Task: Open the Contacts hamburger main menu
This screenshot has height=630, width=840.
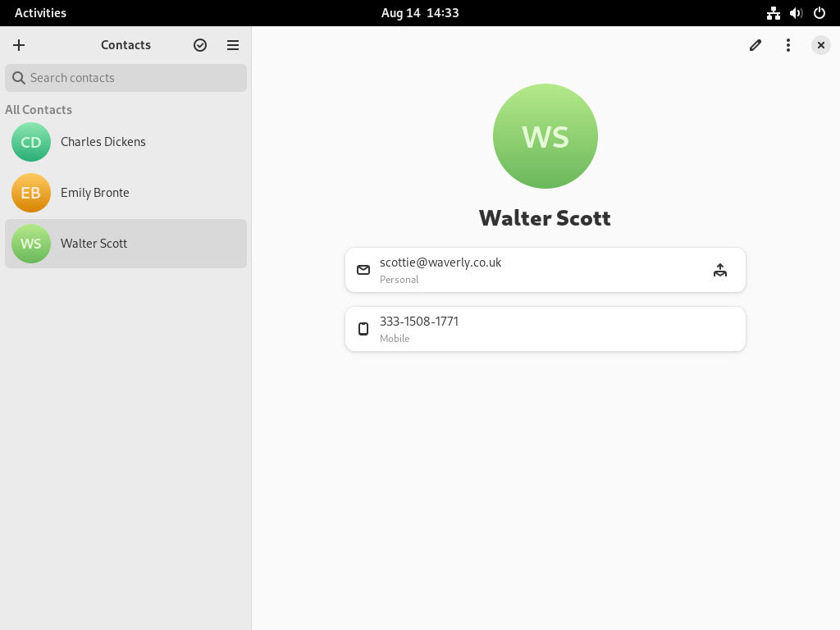Action: click(232, 45)
